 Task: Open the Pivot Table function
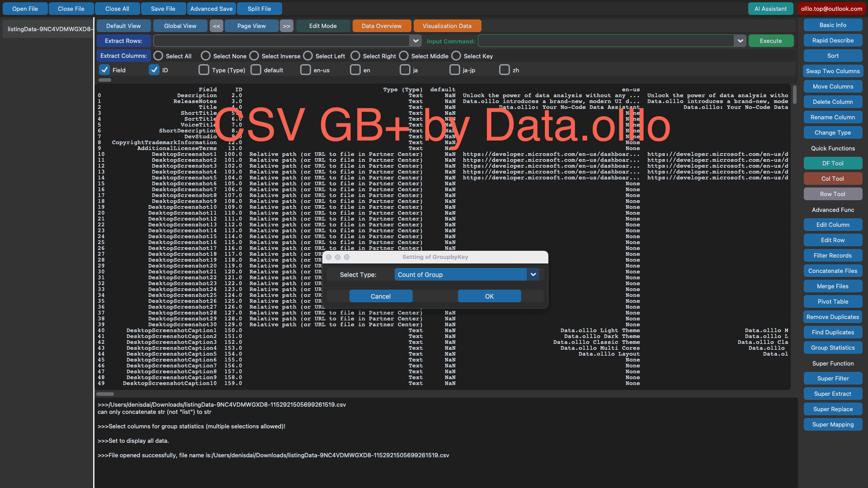(x=832, y=301)
